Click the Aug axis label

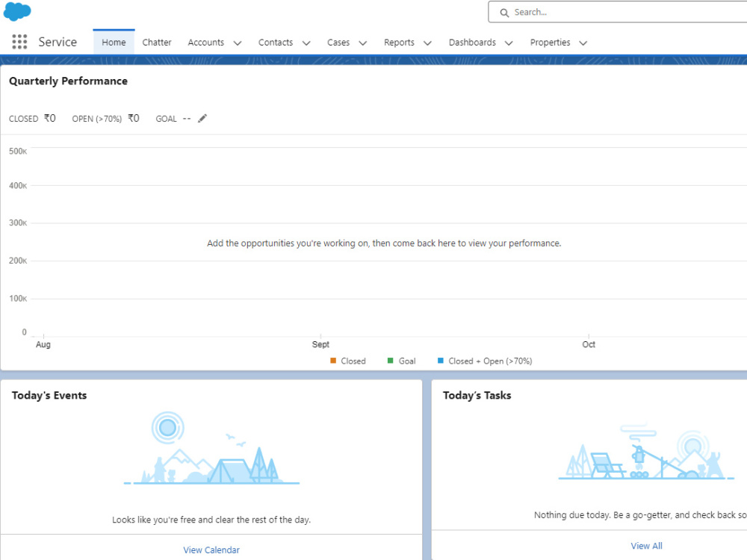pyautogui.click(x=43, y=344)
